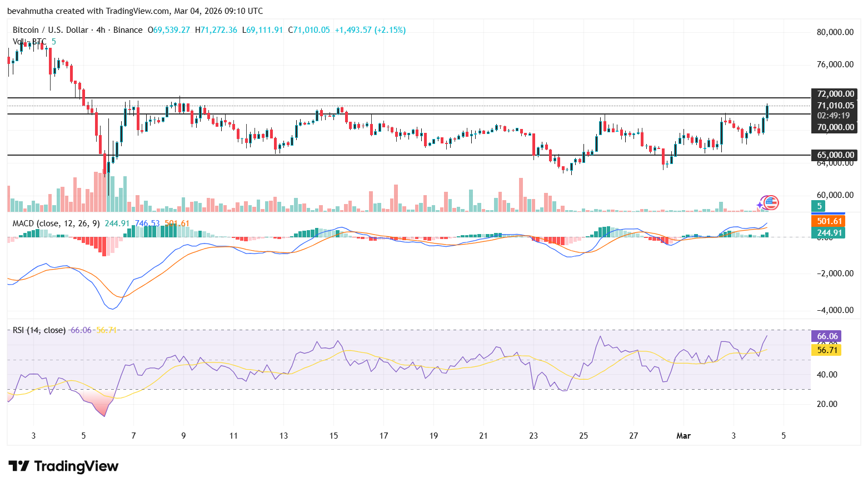Click the US flag economic event icon
Image resolution: width=868 pixels, height=487 pixels.
[771, 203]
